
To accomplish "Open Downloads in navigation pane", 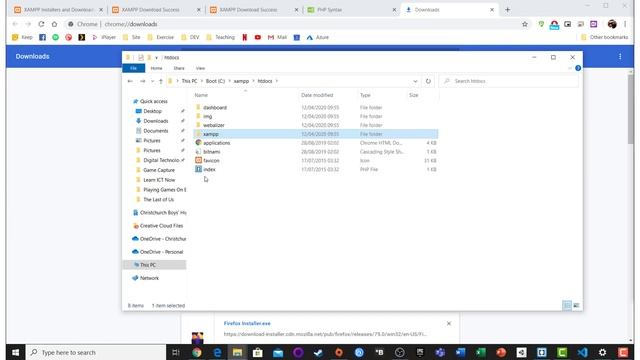I will [x=156, y=121].
